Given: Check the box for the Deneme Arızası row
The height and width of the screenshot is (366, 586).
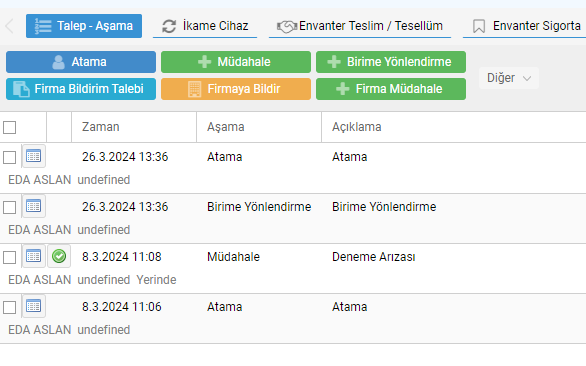Looking at the screenshot, I should tap(9, 258).
